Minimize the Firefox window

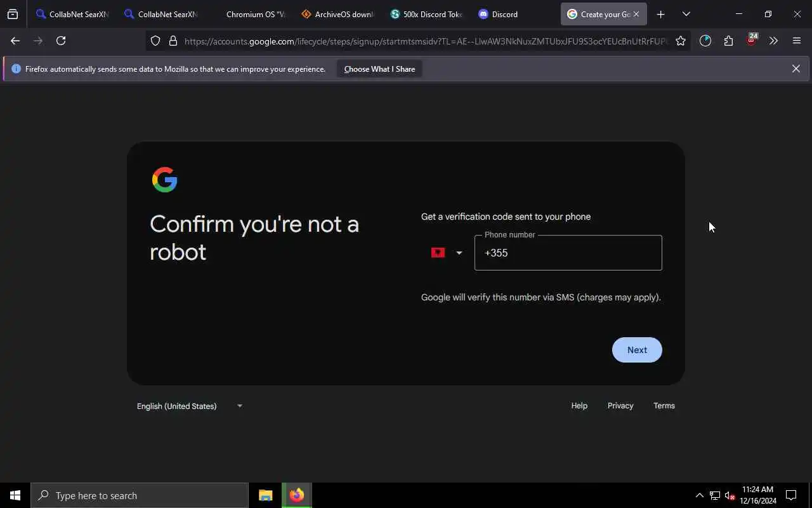point(738,14)
